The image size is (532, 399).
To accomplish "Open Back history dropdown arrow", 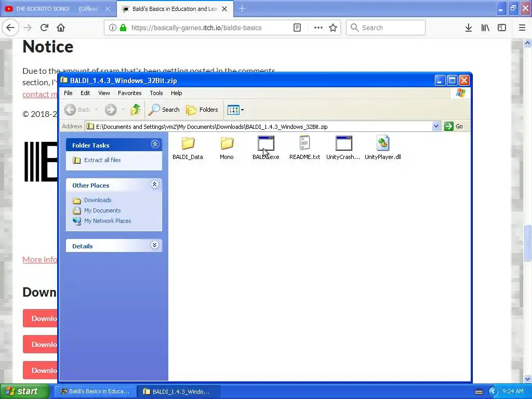I will [96, 110].
